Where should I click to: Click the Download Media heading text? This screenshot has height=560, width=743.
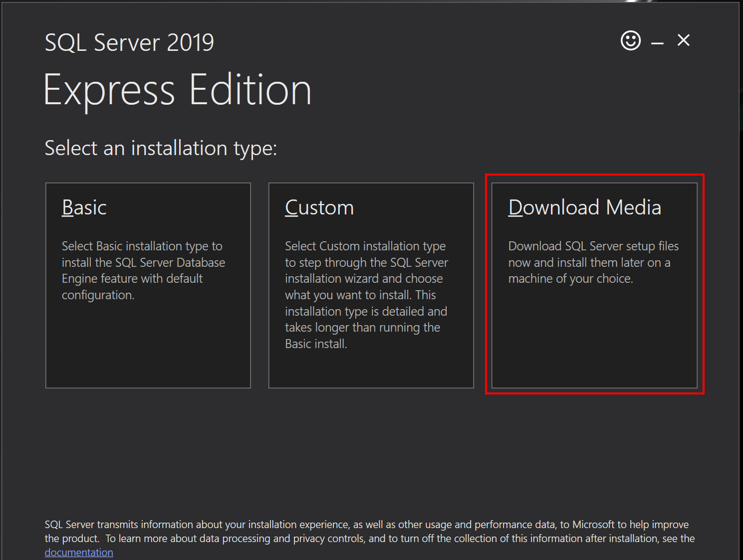(x=584, y=207)
